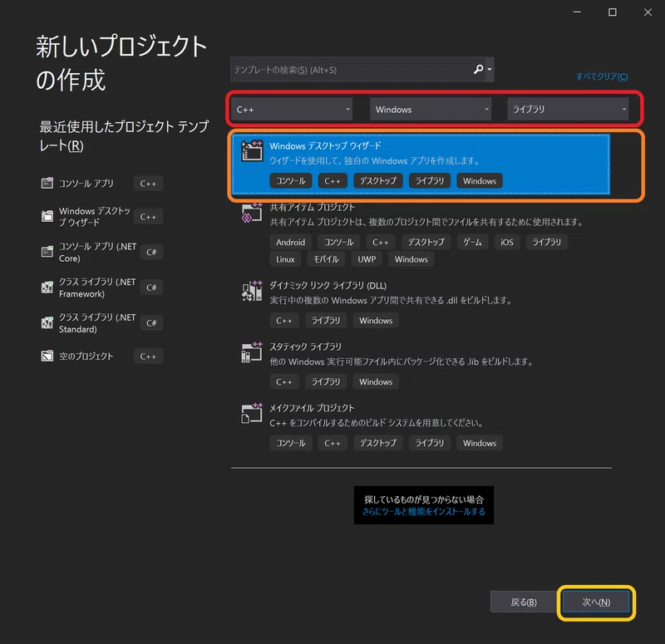Open recent Windows デスクトップ ウィザード in left list

coord(95,217)
